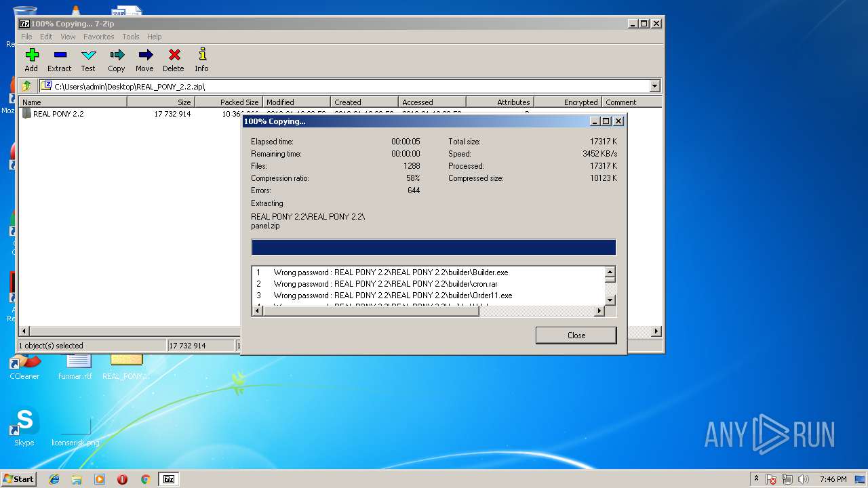The image size is (868, 488).
Task: Select error row 2 cron.rar
Action: [428, 284]
